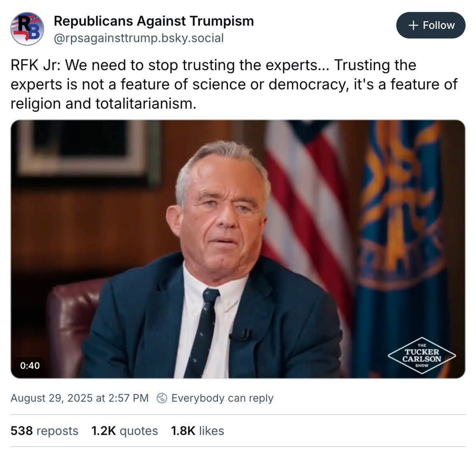The height and width of the screenshot is (453, 476).
Task: Click the post text about trusting experts
Action: [234, 84]
